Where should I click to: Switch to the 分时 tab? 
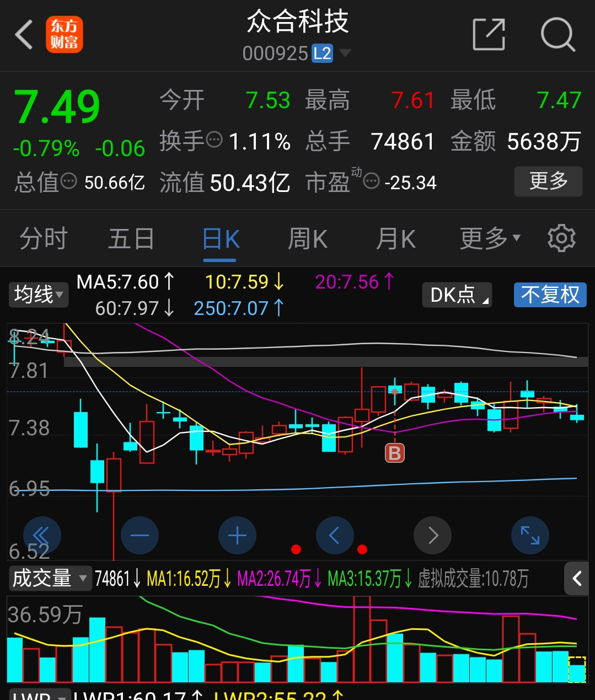pyautogui.click(x=44, y=239)
